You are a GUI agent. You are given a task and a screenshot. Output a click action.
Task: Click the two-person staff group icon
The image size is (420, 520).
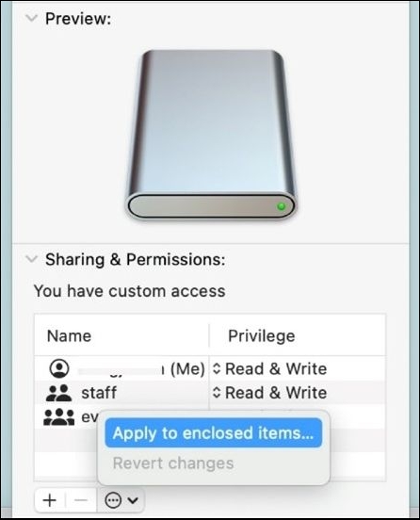pos(58,393)
